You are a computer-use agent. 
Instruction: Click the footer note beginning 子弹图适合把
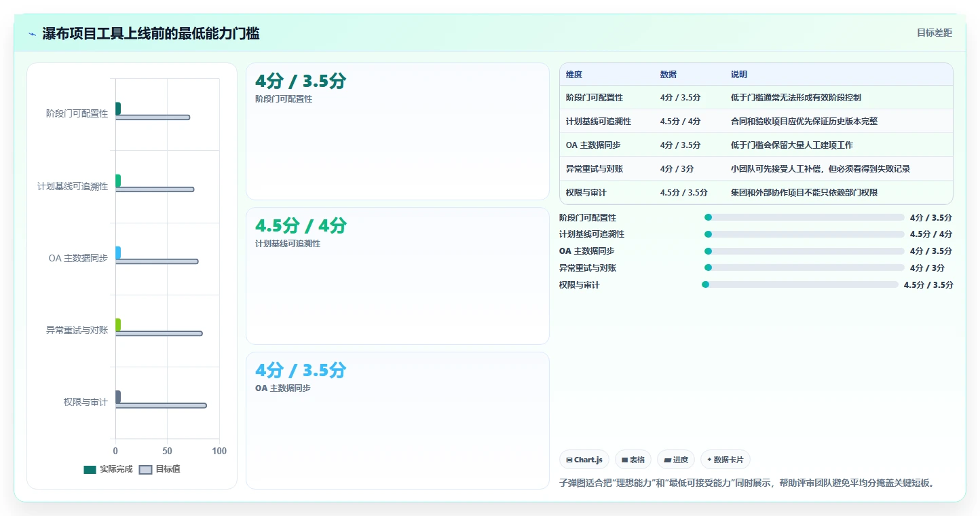tap(747, 483)
